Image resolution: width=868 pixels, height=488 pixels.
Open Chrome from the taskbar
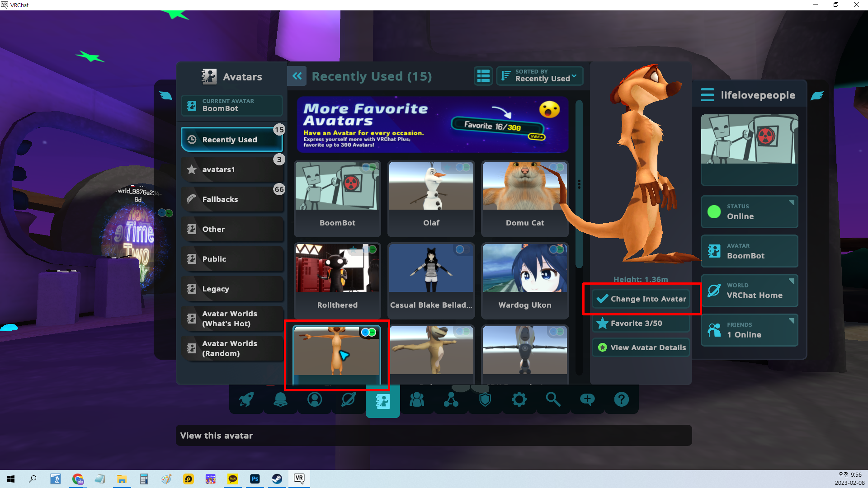point(78,479)
